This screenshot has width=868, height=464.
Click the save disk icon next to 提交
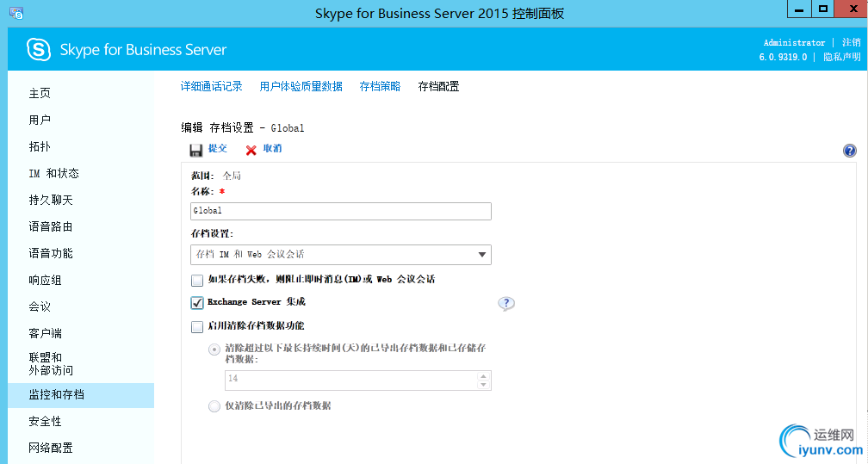pyautogui.click(x=196, y=150)
